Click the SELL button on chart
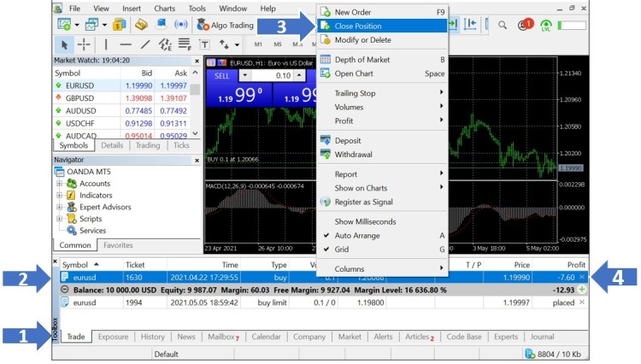Screen dimensions: 641x364 click(x=221, y=75)
